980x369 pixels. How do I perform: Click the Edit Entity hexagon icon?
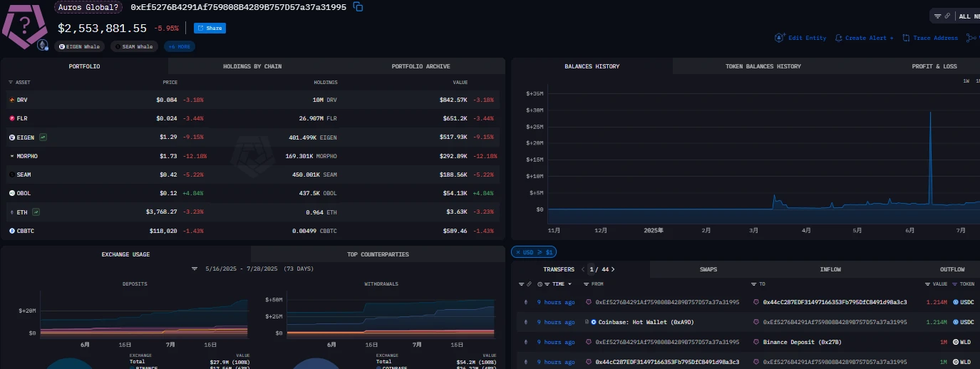pyautogui.click(x=780, y=38)
